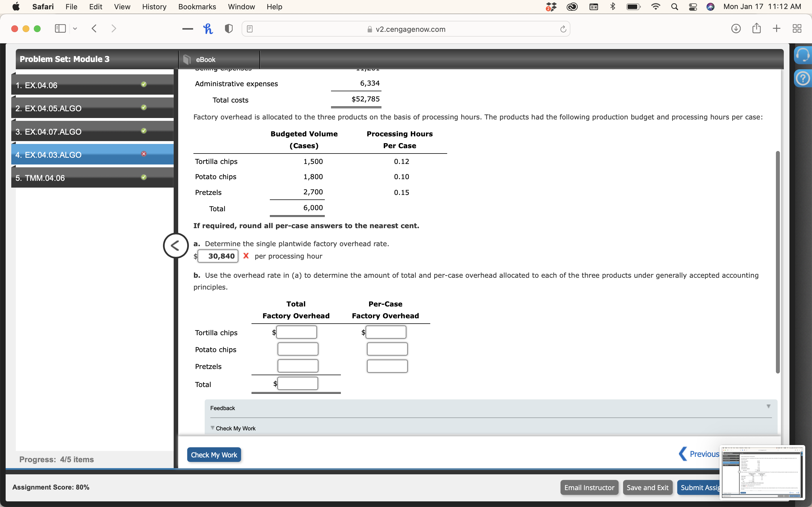
Task: Toggle the Safari sidebar panel
Action: tap(60, 29)
